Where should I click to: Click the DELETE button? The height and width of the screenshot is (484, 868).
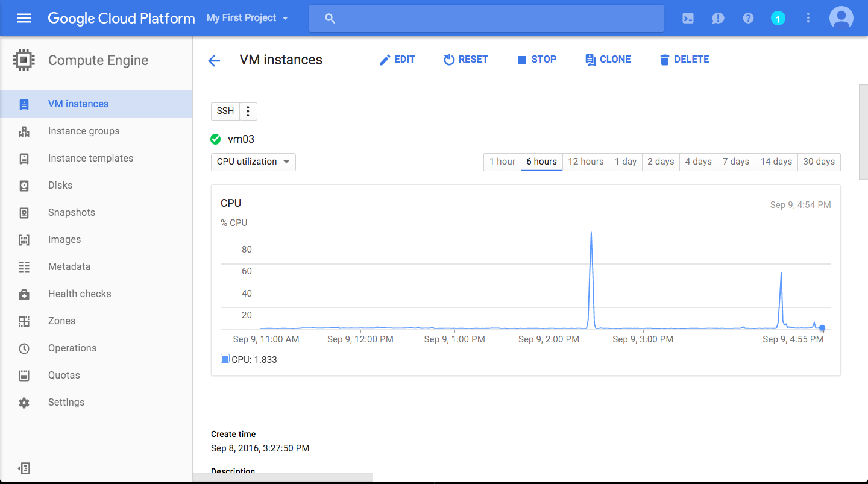coord(684,60)
